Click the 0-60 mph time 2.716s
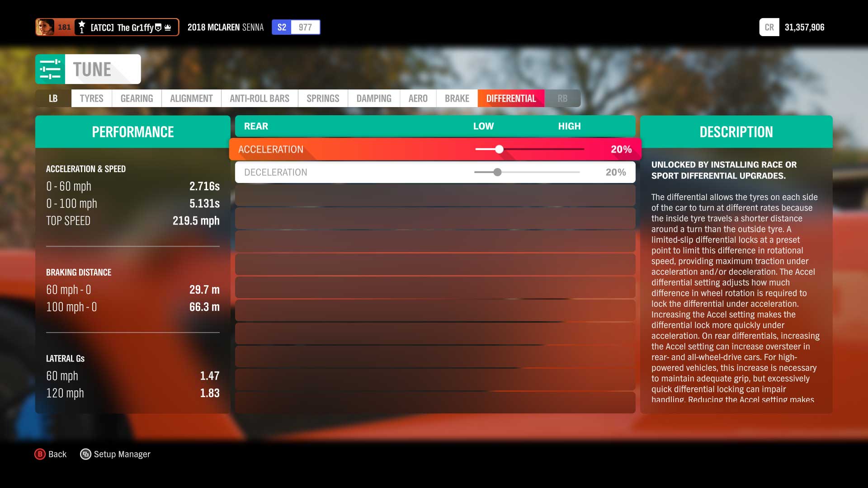Screen dimensions: 868x488 pos(204,186)
